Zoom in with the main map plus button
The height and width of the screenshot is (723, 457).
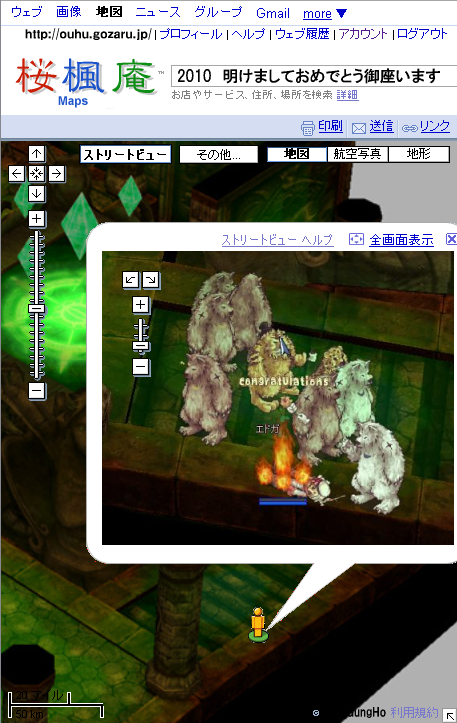tap(36, 219)
